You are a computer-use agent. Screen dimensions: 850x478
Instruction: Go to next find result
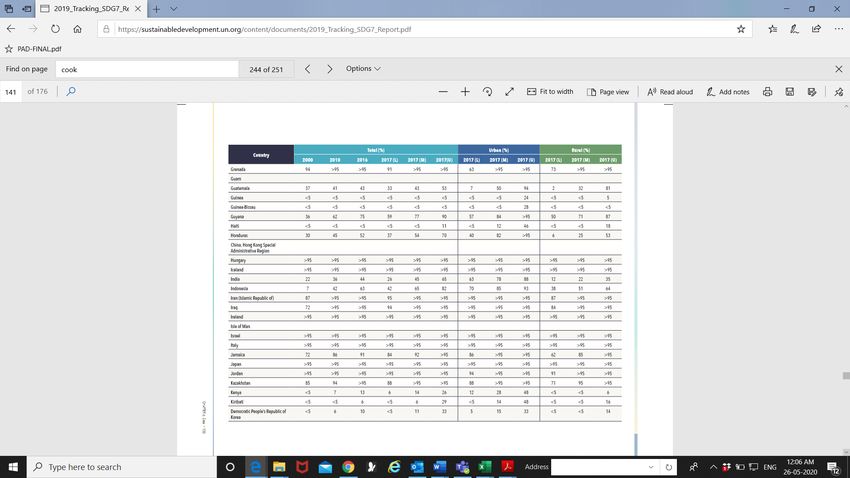coord(330,69)
